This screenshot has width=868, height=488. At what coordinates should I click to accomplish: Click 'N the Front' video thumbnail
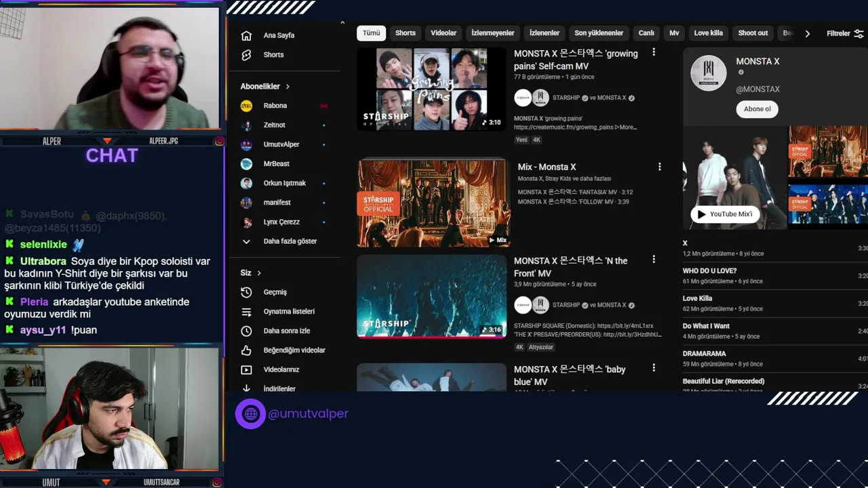432,296
